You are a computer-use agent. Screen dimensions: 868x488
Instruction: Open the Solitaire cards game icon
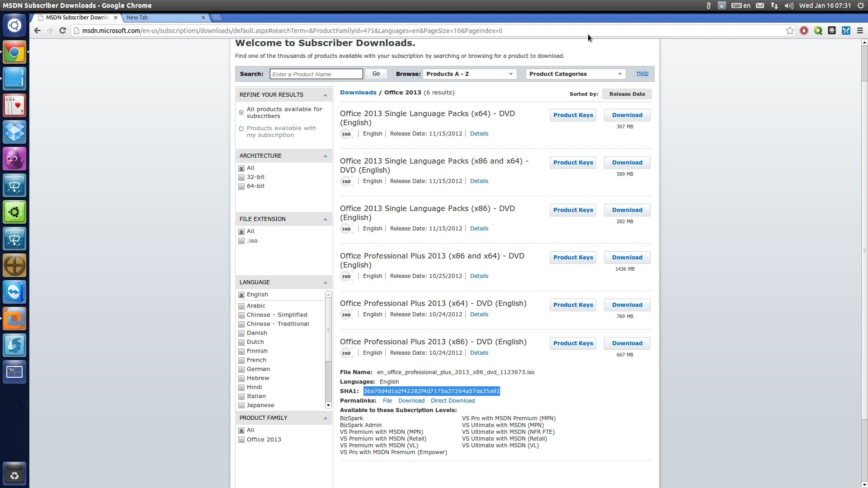click(14, 105)
